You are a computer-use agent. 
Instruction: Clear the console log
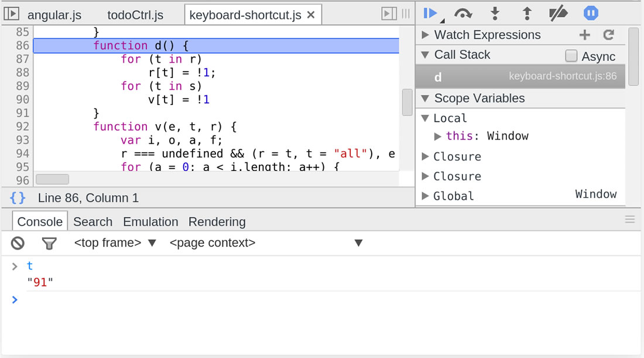click(18, 243)
